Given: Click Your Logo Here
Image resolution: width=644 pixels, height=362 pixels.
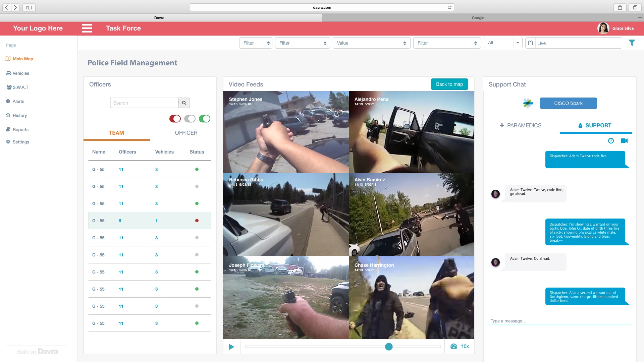Looking at the screenshot, I should 38,28.
